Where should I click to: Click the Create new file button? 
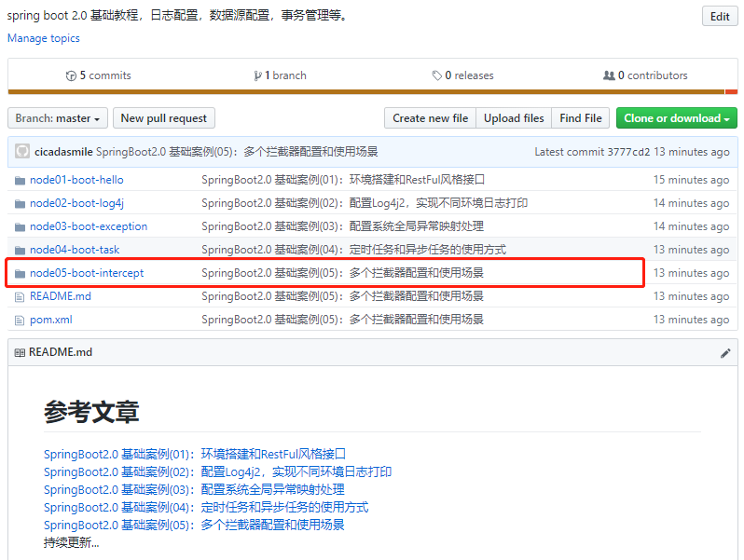[430, 118]
